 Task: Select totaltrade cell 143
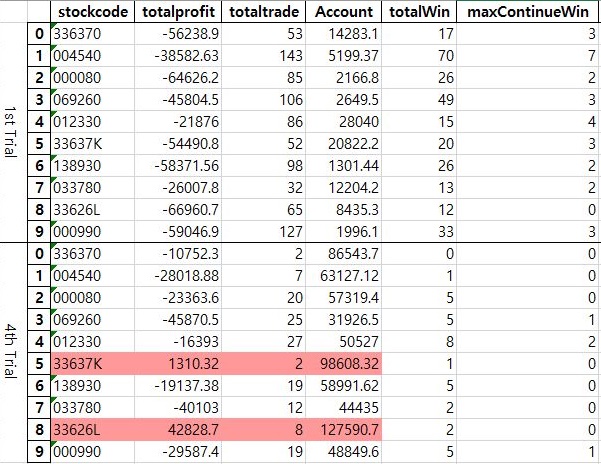(x=263, y=56)
